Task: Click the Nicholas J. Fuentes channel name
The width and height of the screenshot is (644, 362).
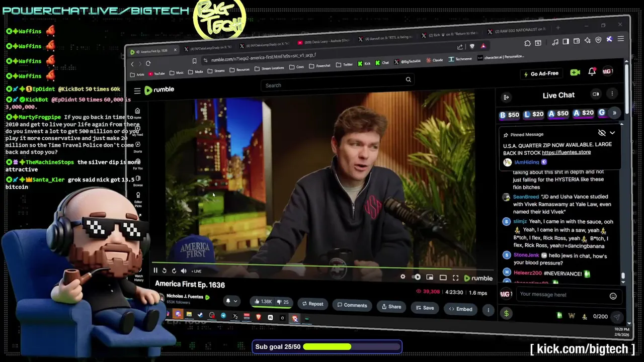Action: (185, 296)
